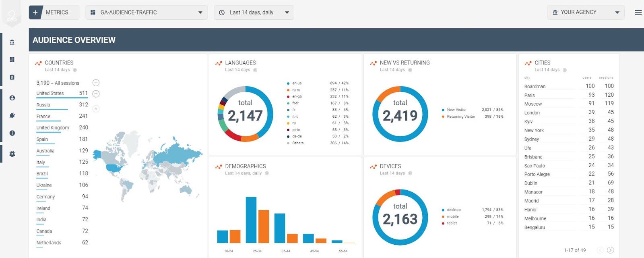The image size is (644, 258).
Task: Expand All sessions with the plus circle
Action: point(96,83)
